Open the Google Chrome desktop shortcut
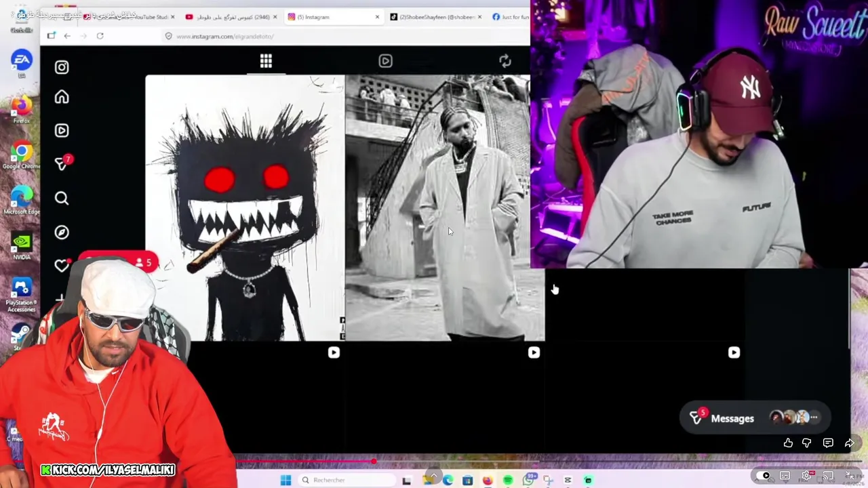 click(21, 155)
